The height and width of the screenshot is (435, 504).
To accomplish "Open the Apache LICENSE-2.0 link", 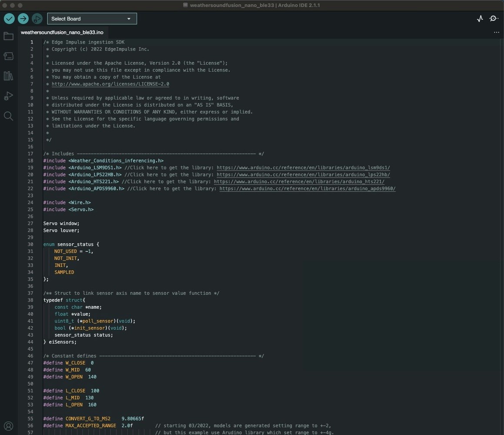I will click(x=110, y=84).
